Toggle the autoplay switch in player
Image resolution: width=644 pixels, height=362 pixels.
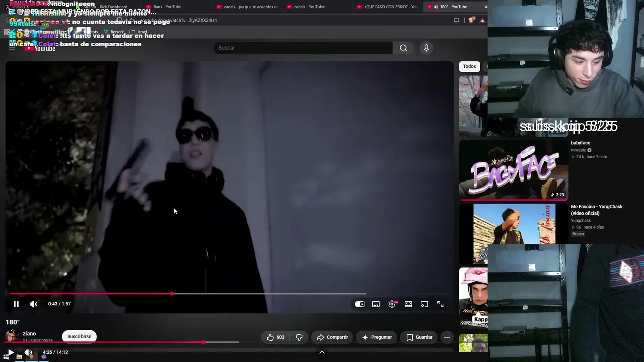point(360,304)
